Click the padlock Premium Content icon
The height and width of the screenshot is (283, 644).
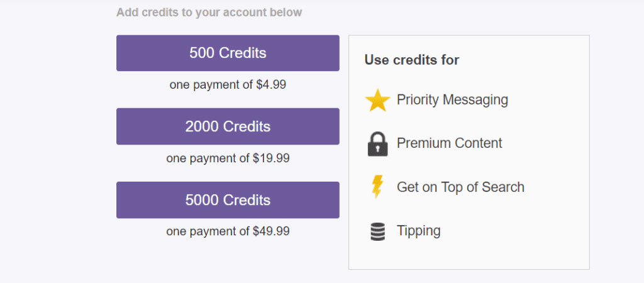(x=377, y=144)
